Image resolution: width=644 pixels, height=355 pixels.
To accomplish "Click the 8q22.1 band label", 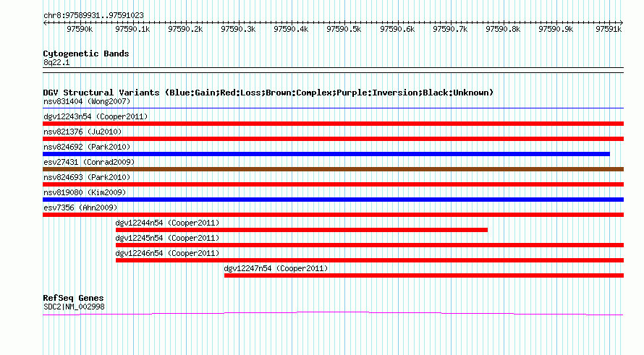I will coord(56,63).
